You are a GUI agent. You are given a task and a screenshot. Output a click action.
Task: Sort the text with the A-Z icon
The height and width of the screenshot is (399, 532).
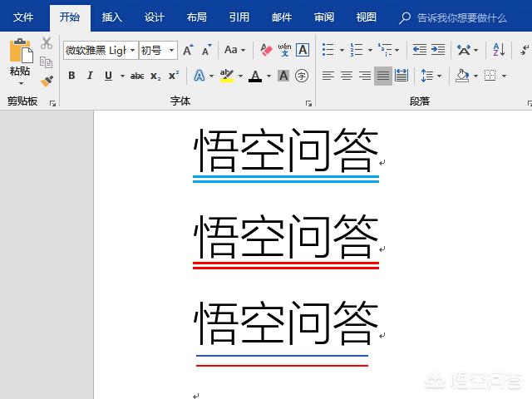click(499, 50)
